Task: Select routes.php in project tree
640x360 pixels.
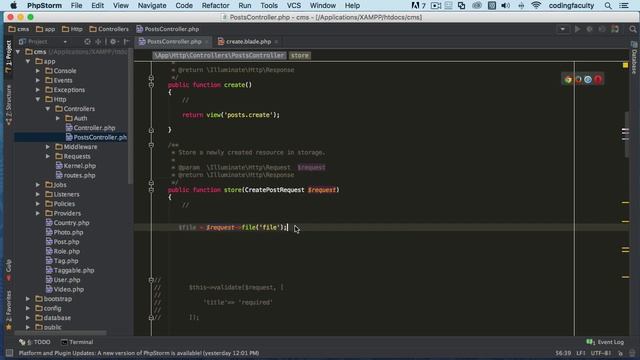Action: (75, 175)
